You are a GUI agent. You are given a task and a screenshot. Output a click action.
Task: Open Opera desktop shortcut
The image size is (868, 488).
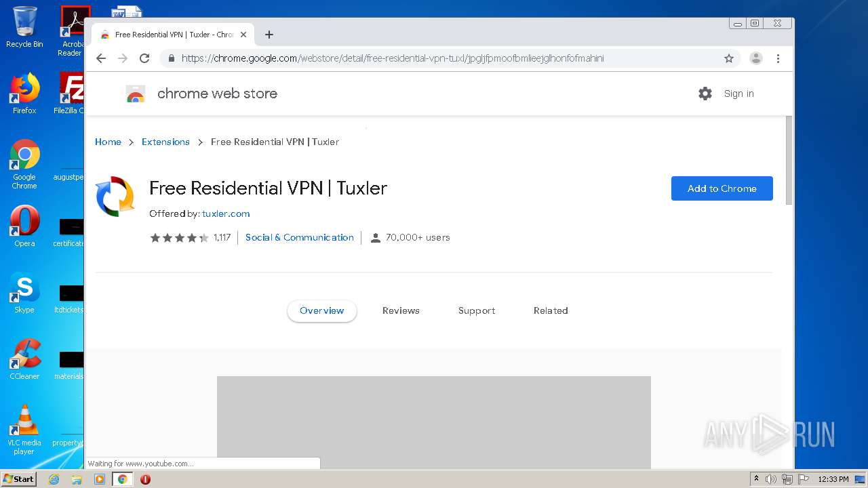tap(24, 226)
